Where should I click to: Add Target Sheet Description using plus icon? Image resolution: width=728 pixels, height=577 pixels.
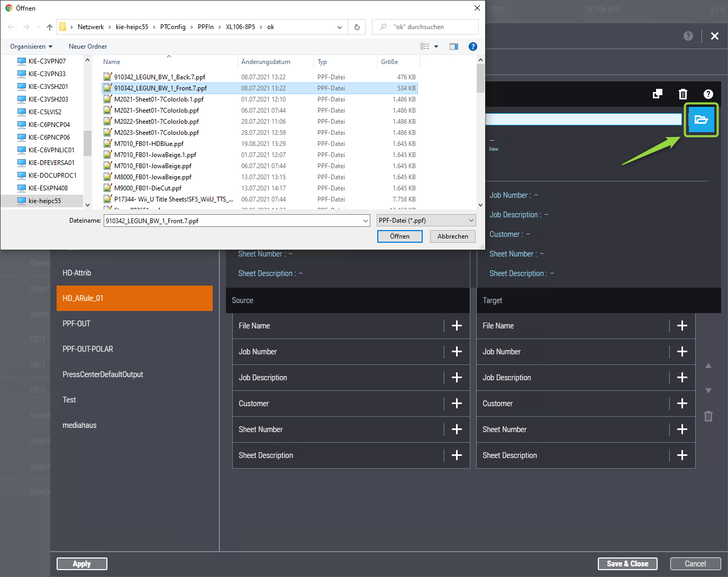682,455
